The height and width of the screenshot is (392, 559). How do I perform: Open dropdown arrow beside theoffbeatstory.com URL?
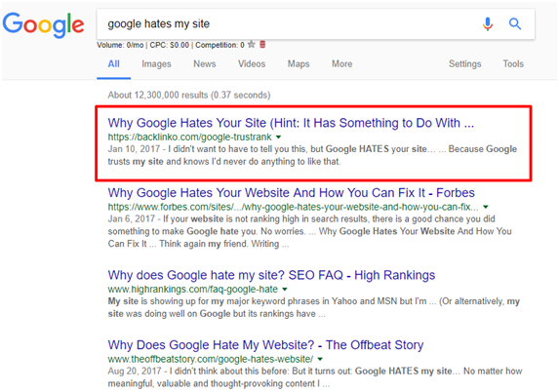tap(320, 359)
